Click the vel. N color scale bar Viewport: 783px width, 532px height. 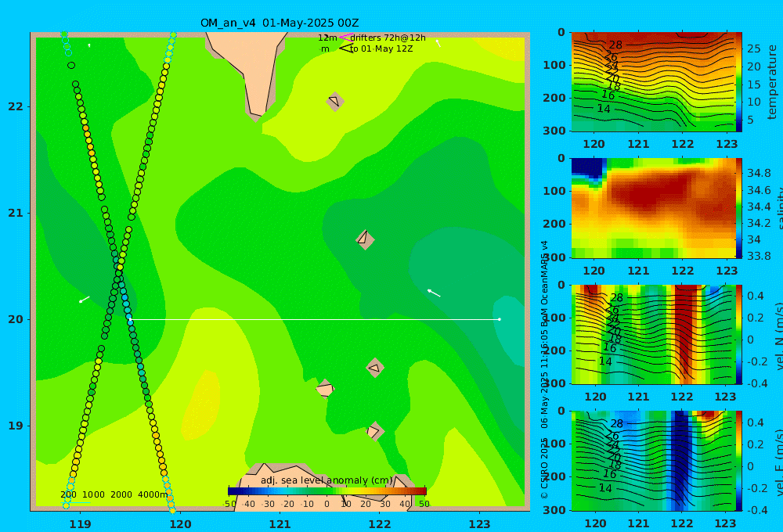coord(738,334)
